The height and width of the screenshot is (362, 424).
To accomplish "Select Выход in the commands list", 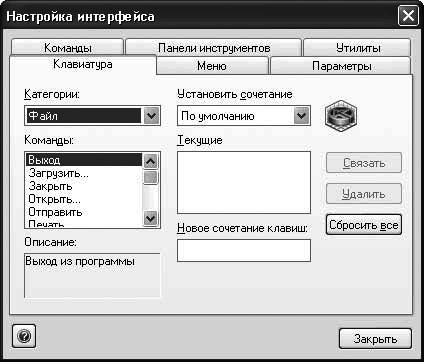I will click(x=84, y=160).
